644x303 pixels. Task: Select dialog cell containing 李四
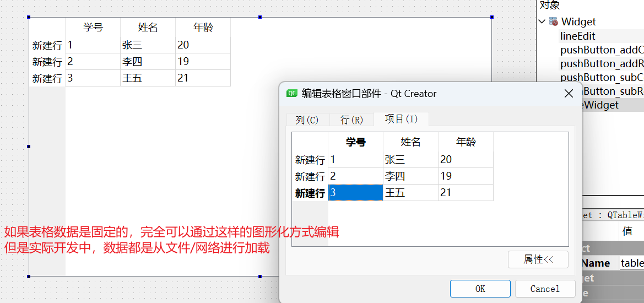coord(411,176)
